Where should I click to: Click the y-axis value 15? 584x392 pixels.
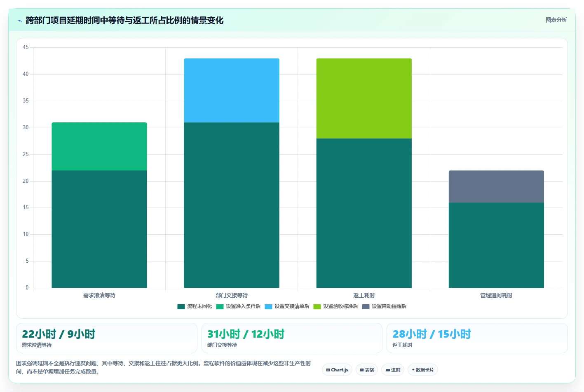pyautogui.click(x=26, y=208)
